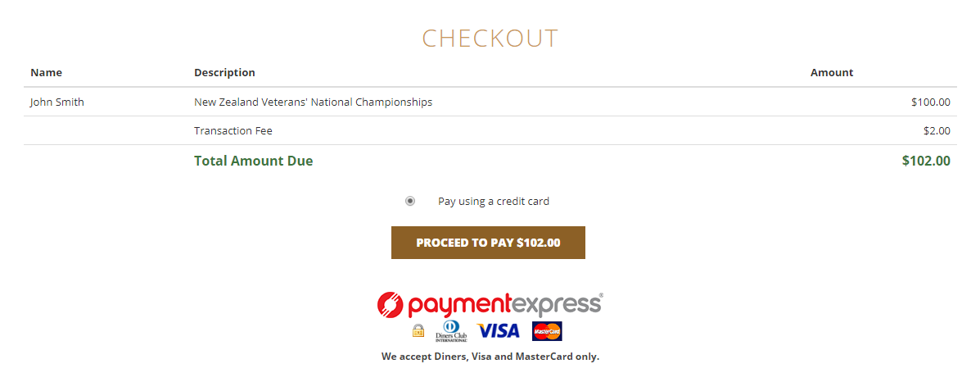Click the John Smith name cell
The width and height of the screenshot is (980, 382).
point(56,102)
